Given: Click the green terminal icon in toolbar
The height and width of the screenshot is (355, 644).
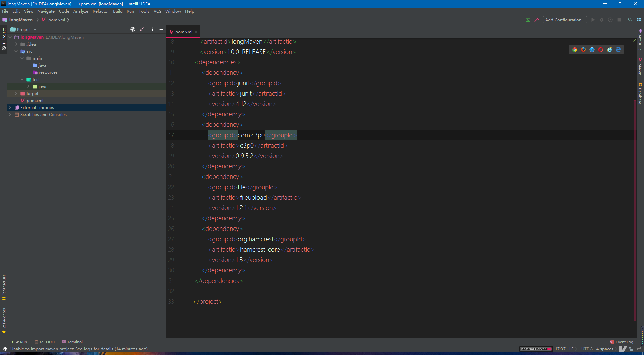Looking at the screenshot, I should (x=528, y=20).
